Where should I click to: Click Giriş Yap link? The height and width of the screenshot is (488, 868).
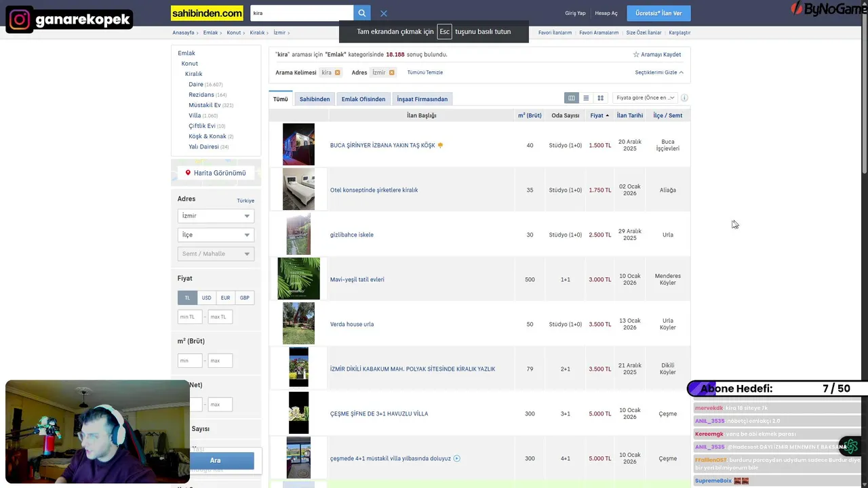[575, 13]
